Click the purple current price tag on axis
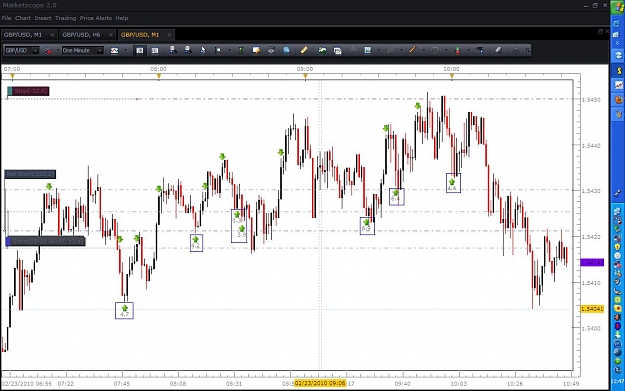 592,262
